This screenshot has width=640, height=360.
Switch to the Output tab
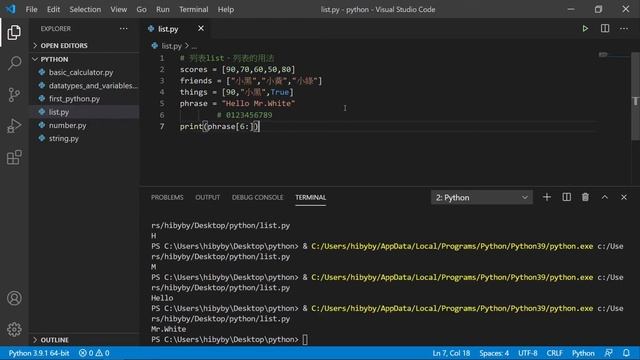pos(207,197)
